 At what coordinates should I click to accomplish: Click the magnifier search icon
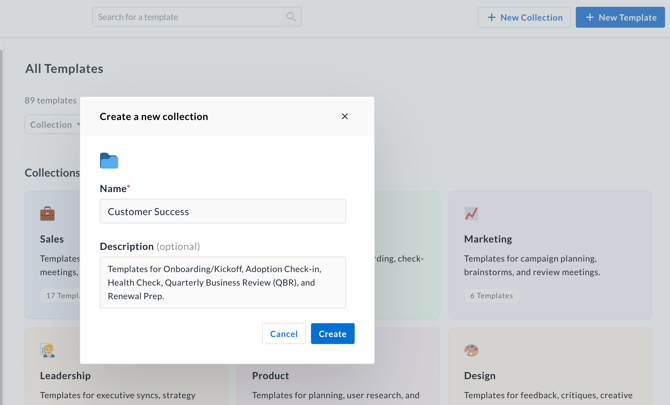291,17
